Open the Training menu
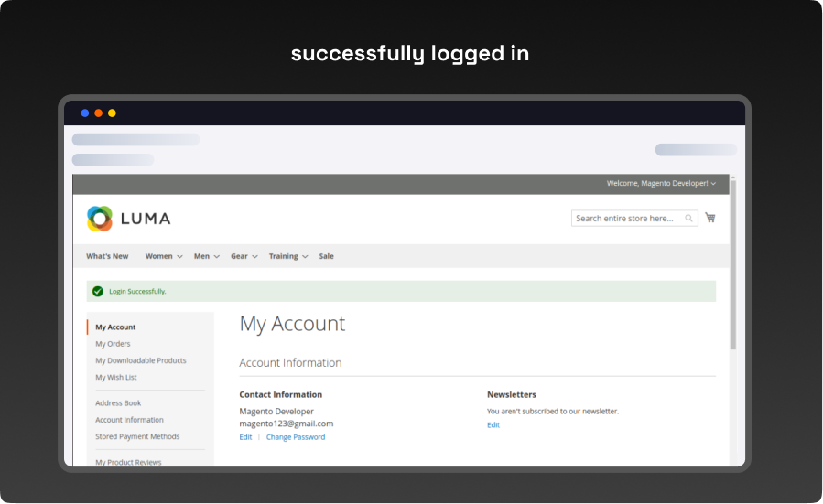The height and width of the screenshot is (504, 823). click(x=287, y=257)
